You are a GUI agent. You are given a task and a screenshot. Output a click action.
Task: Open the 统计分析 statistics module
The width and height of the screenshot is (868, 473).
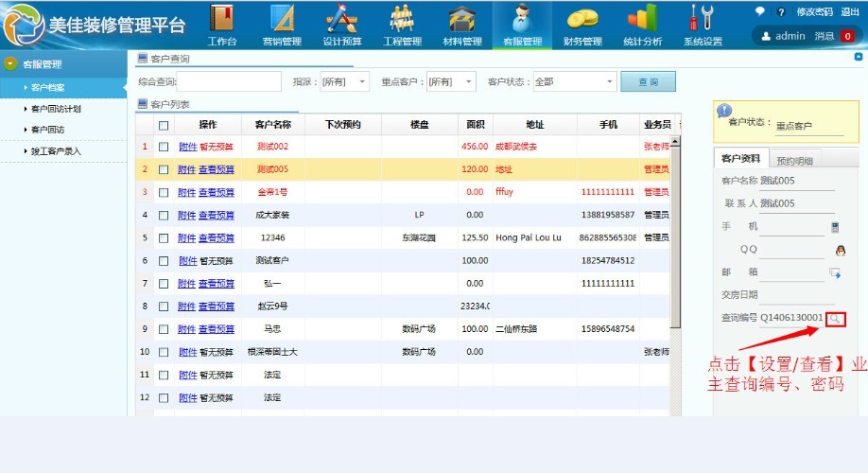[643, 26]
